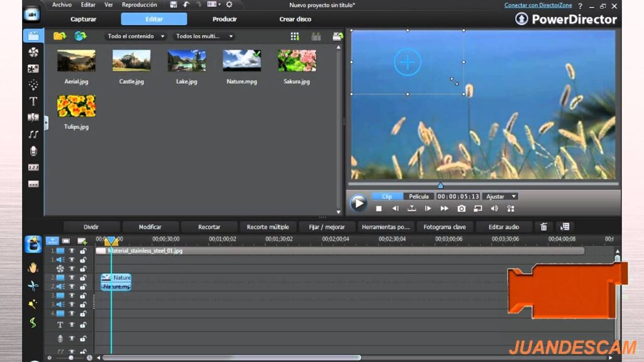The width and height of the screenshot is (644, 362).
Task: Toggle visibility eye of title track
Action: 72,325
